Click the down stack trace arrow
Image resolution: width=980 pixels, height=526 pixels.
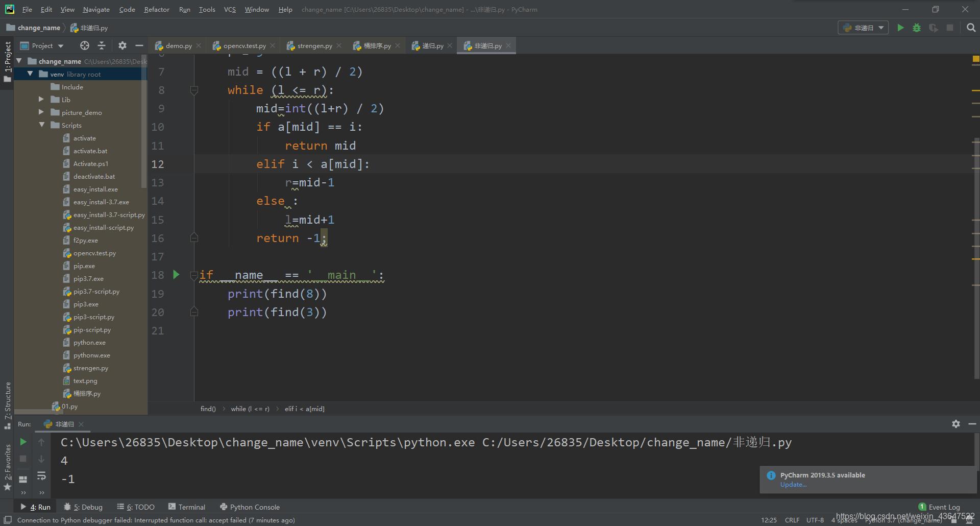41,459
